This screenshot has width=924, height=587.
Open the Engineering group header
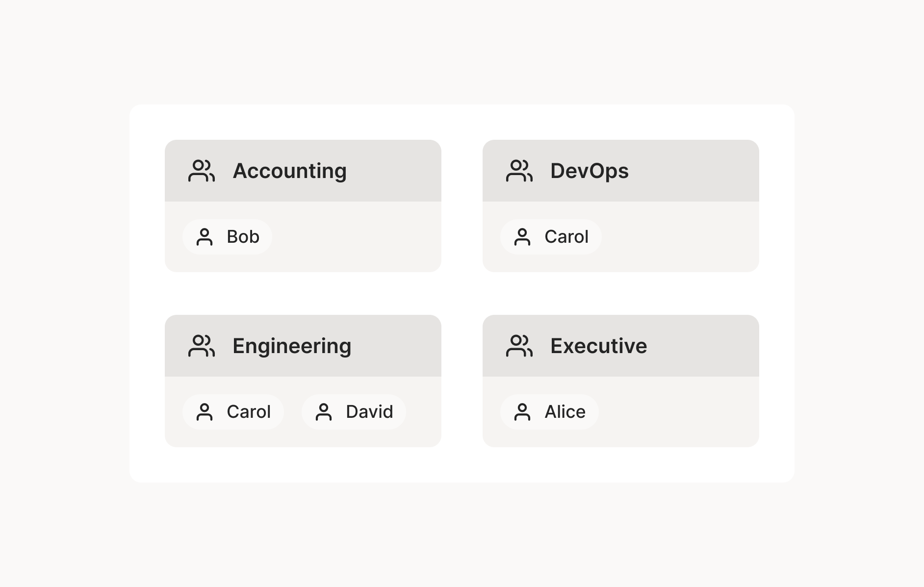pyautogui.click(x=303, y=346)
